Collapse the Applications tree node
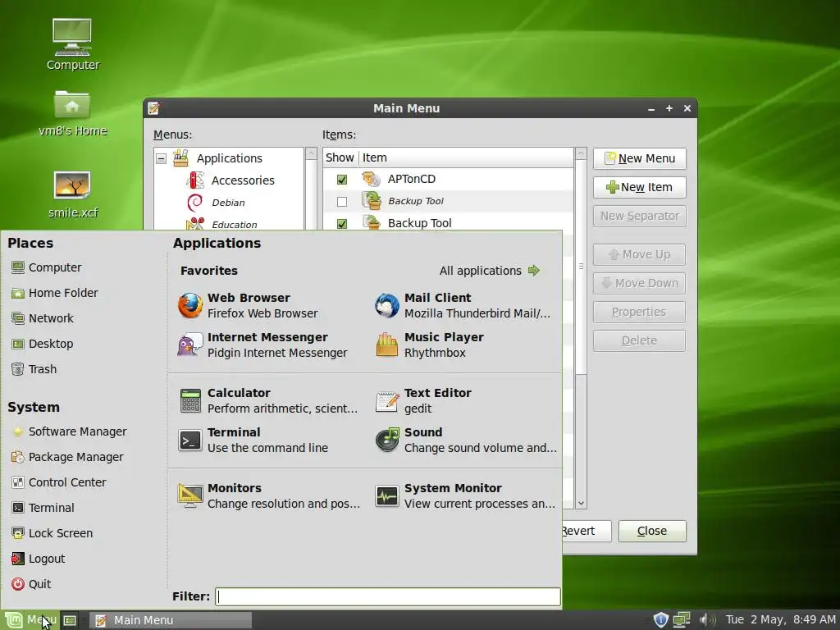 pyautogui.click(x=162, y=158)
